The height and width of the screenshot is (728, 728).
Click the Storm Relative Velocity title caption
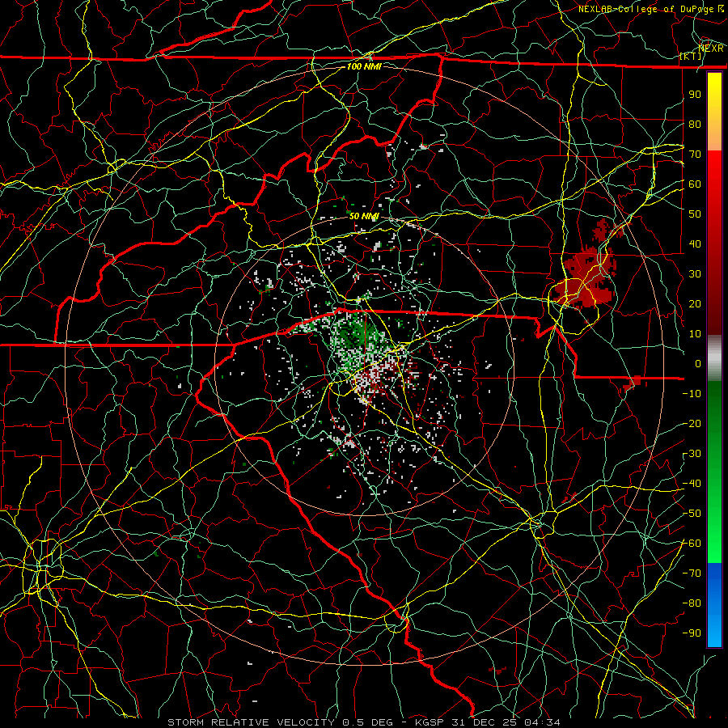click(364, 722)
